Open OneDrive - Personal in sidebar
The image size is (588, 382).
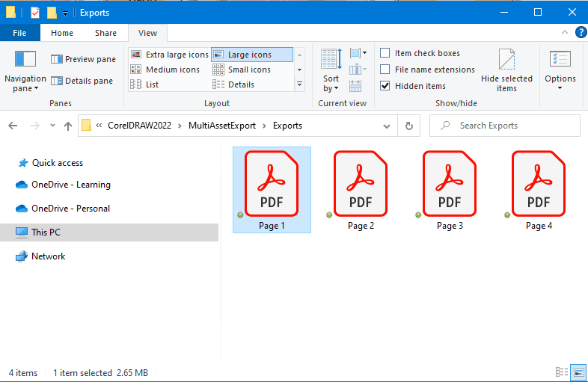pyautogui.click(x=70, y=209)
